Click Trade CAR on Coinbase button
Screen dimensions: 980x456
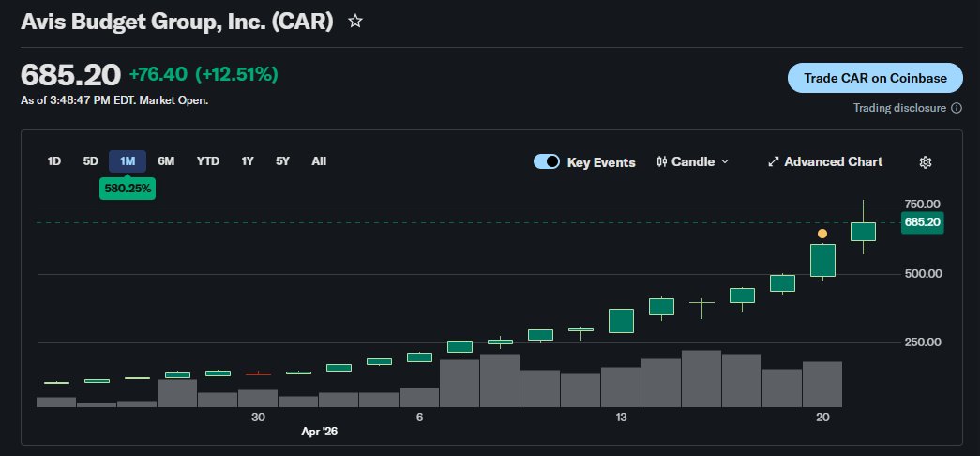tap(875, 78)
